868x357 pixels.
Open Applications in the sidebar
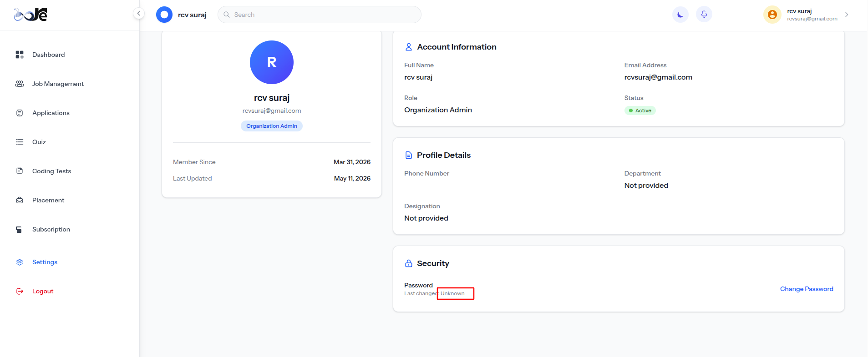pos(51,113)
